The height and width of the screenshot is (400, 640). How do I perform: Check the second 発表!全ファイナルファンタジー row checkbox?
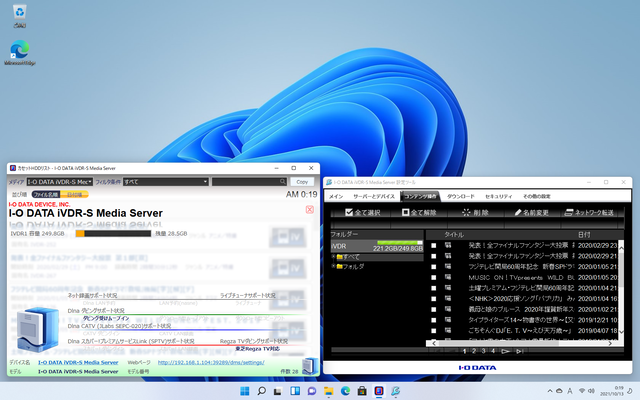pyautogui.click(x=433, y=256)
